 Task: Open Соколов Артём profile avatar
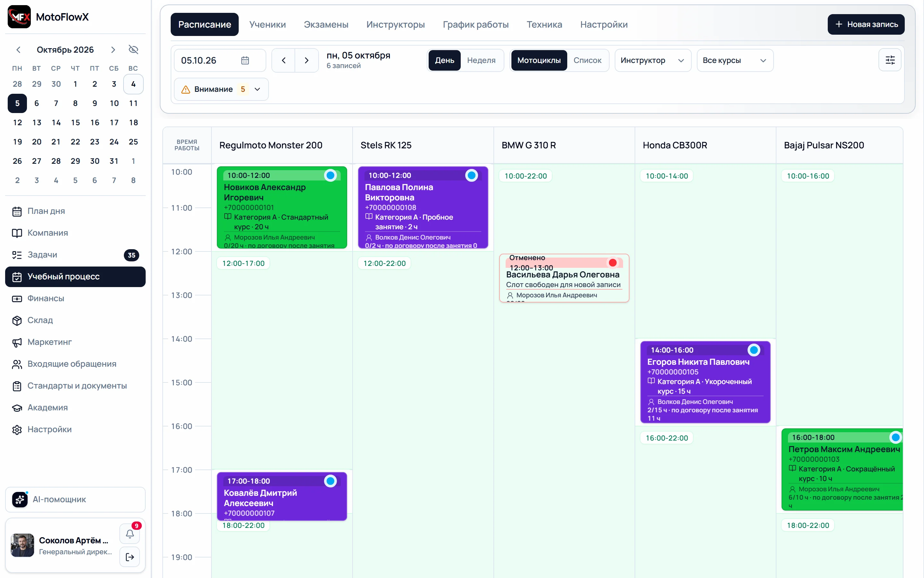coord(22,545)
